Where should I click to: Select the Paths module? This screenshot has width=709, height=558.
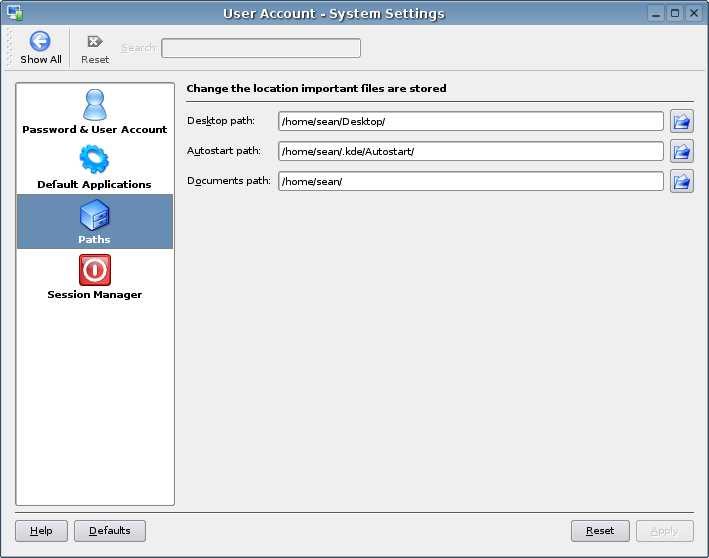tap(95, 222)
